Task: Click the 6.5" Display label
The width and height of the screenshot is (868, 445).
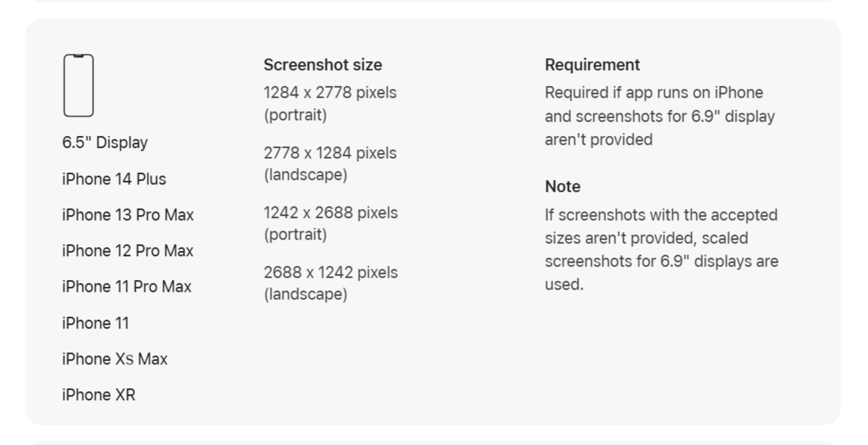Action: (x=104, y=143)
